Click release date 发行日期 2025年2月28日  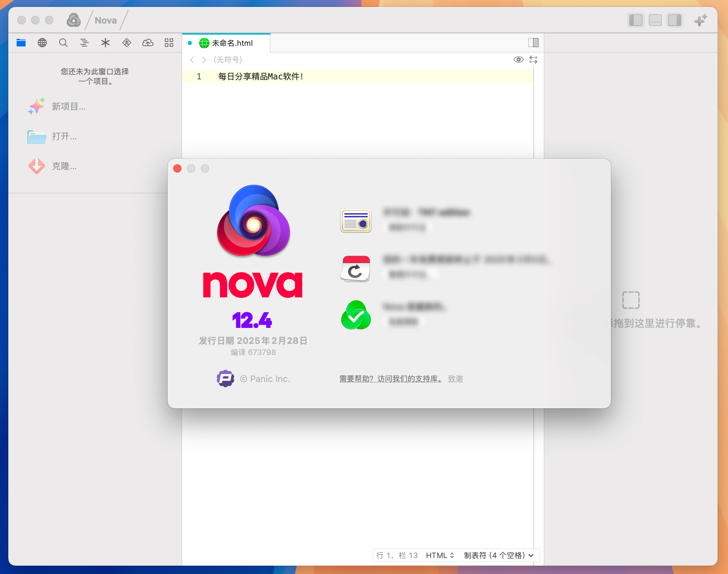[x=253, y=341]
